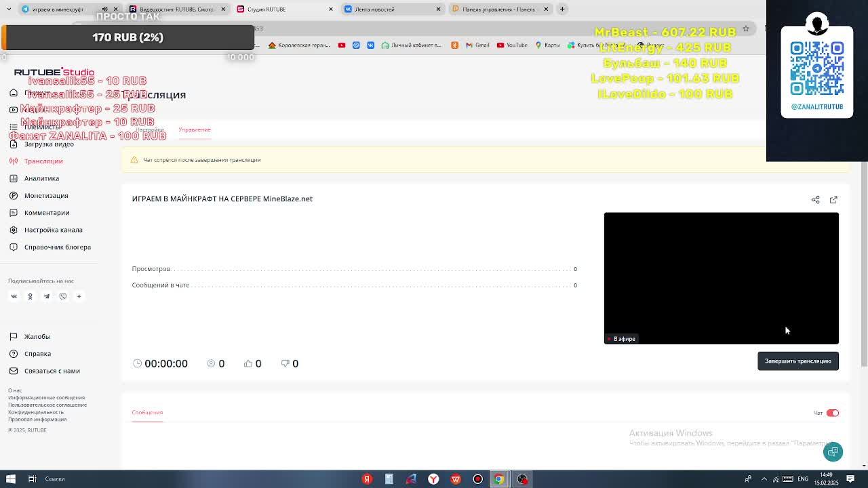868x488 pixels.
Task: Open WPS Office in the taskbar
Action: [x=456, y=479]
